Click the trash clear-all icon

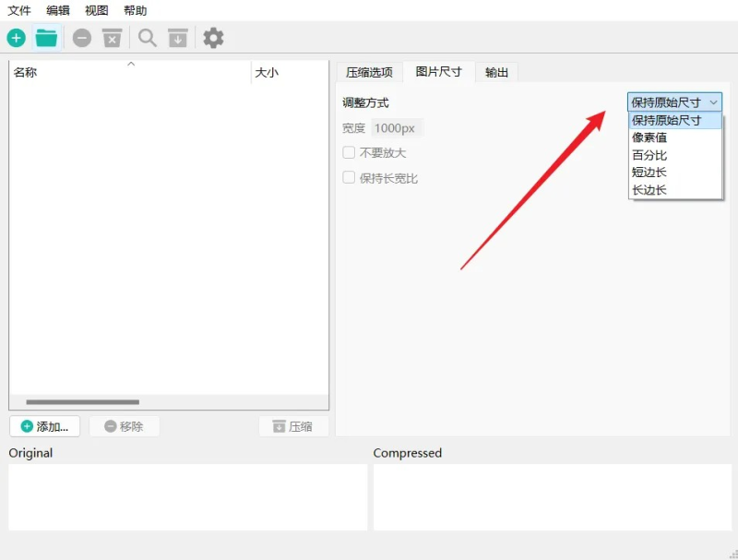(112, 38)
